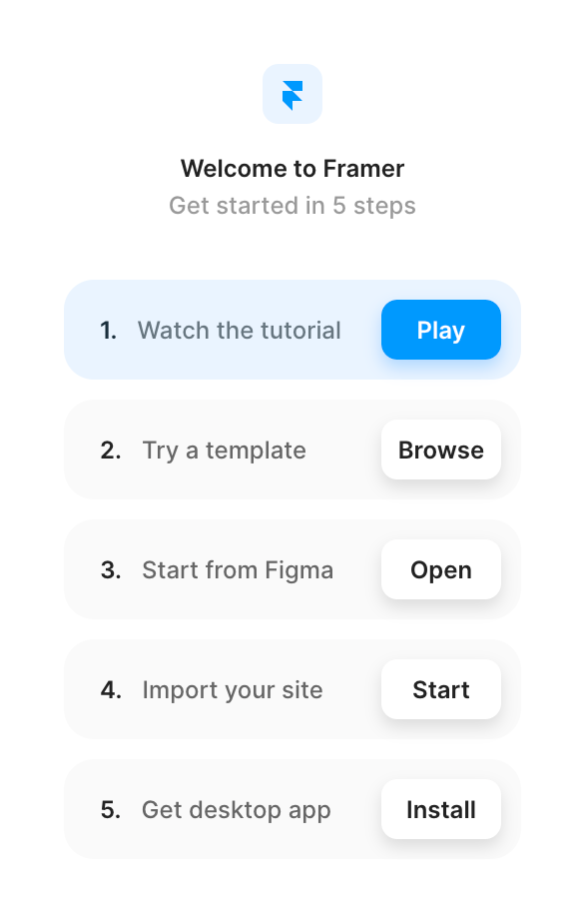The height and width of the screenshot is (924, 585).
Task: Install the Framer desktop app
Action: (x=440, y=809)
